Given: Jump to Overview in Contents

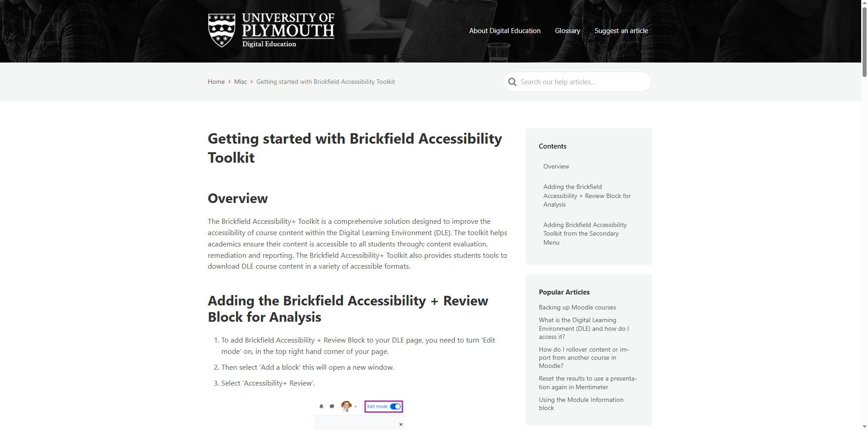Looking at the screenshot, I should pyautogui.click(x=556, y=167).
